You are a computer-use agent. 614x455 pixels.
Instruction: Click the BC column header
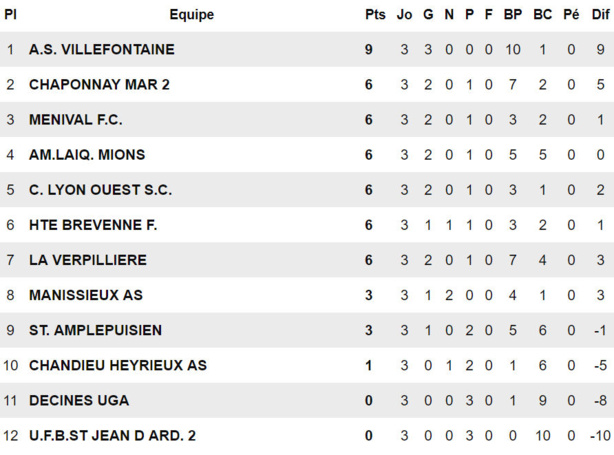(x=542, y=15)
